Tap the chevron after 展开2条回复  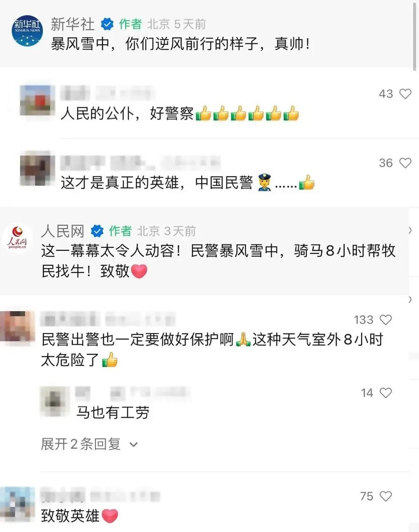[134, 445]
